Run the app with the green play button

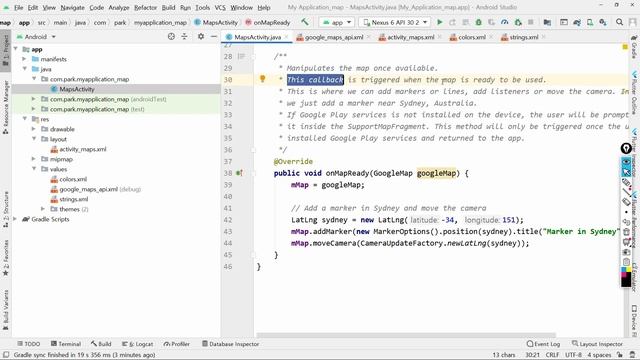click(440, 22)
